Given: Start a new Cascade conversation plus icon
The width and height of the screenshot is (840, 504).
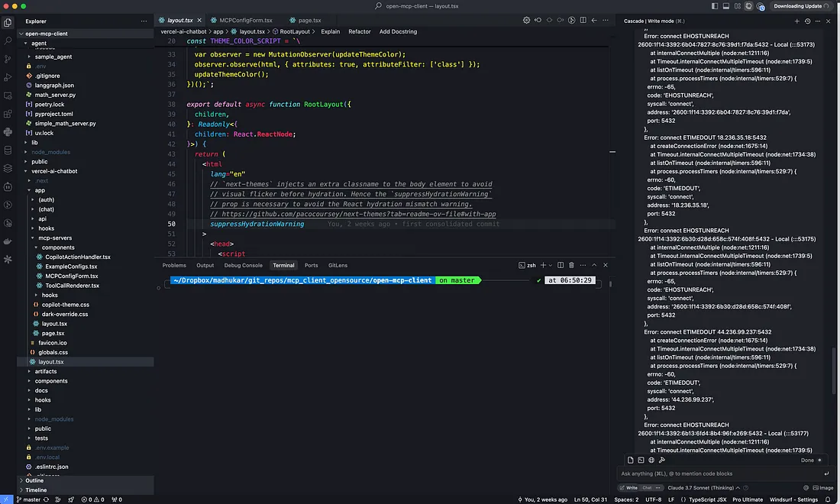Looking at the screenshot, I should point(796,21).
